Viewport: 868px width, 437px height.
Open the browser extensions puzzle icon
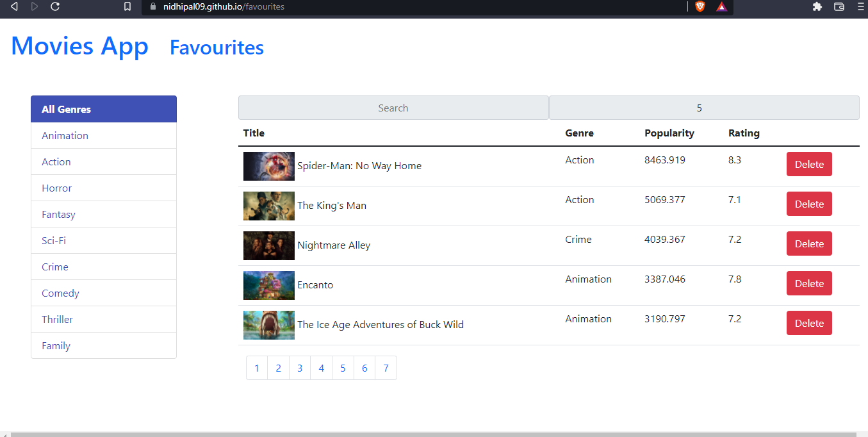817,6
